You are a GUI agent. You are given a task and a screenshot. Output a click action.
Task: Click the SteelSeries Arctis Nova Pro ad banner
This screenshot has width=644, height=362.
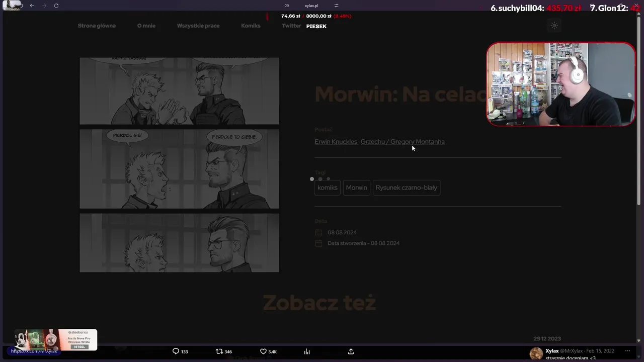pyautogui.click(x=56, y=340)
